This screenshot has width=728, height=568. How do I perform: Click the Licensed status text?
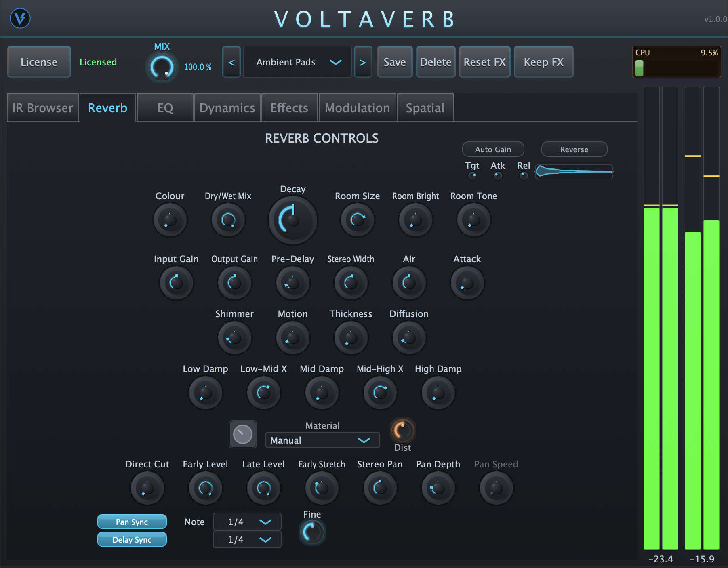pos(98,62)
